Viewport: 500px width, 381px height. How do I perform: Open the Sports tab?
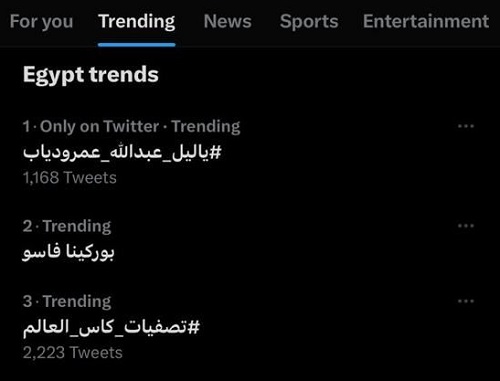(309, 22)
